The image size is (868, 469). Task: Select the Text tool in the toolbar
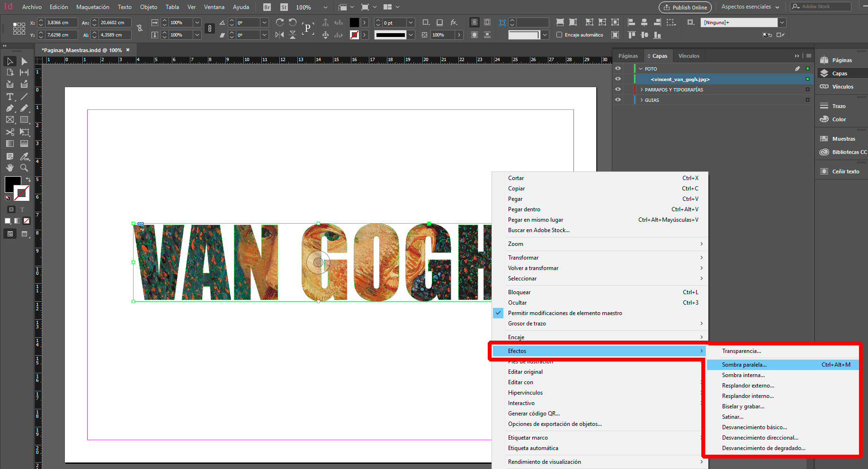pos(9,96)
